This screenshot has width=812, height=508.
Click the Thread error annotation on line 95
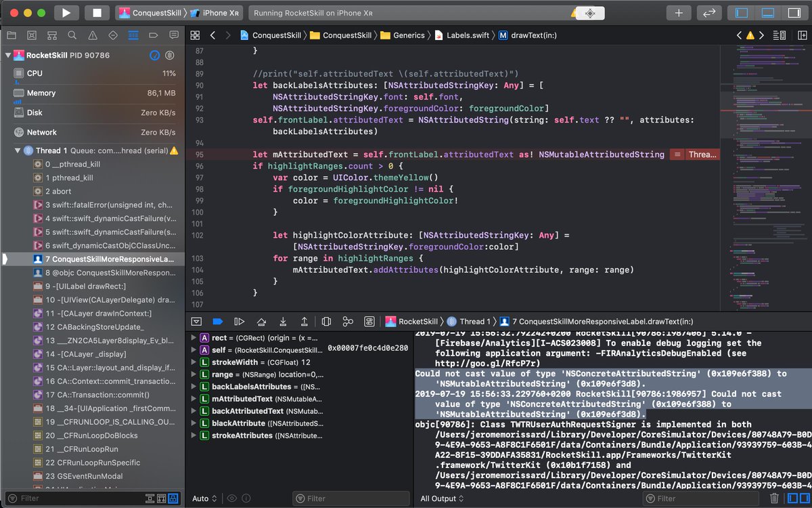tap(694, 154)
